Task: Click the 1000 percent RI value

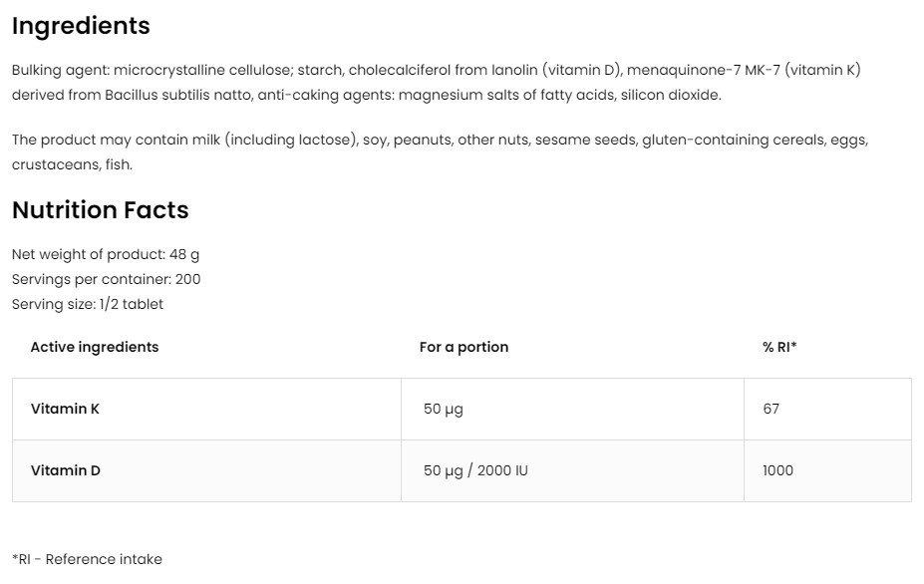Action: [x=777, y=470]
